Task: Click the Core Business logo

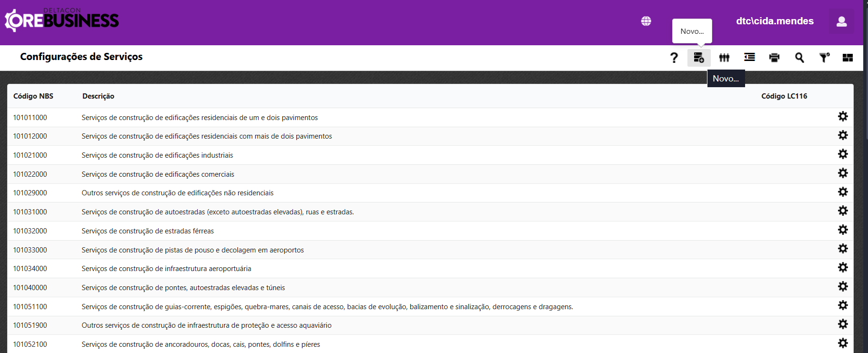Action: pos(62,20)
